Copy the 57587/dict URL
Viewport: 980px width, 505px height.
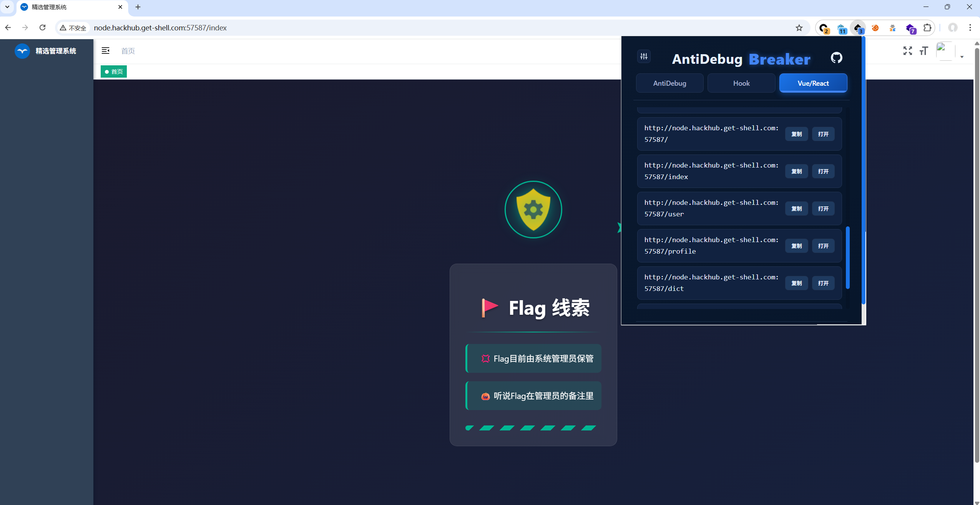pyautogui.click(x=796, y=283)
